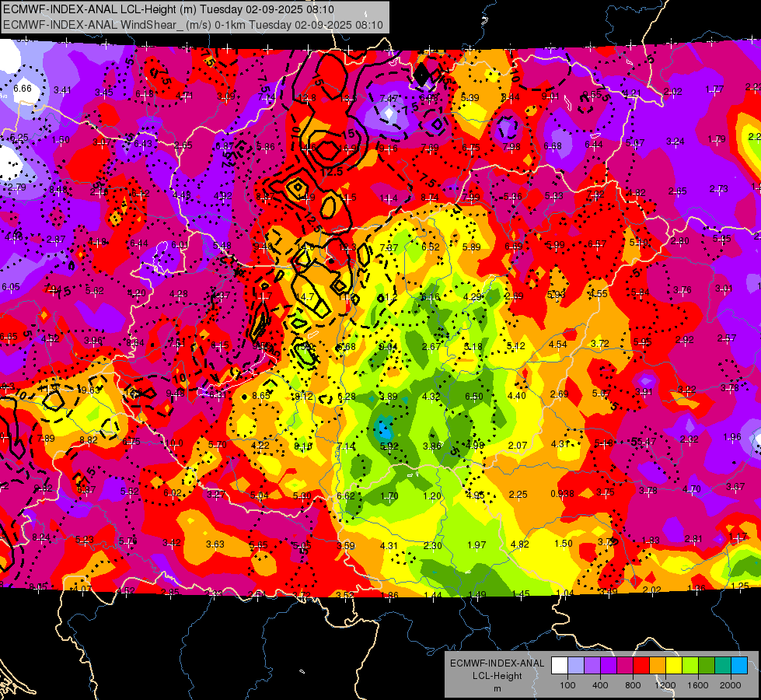
Task: Click the wind shear value 5.70
Action: [x=218, y=444]
